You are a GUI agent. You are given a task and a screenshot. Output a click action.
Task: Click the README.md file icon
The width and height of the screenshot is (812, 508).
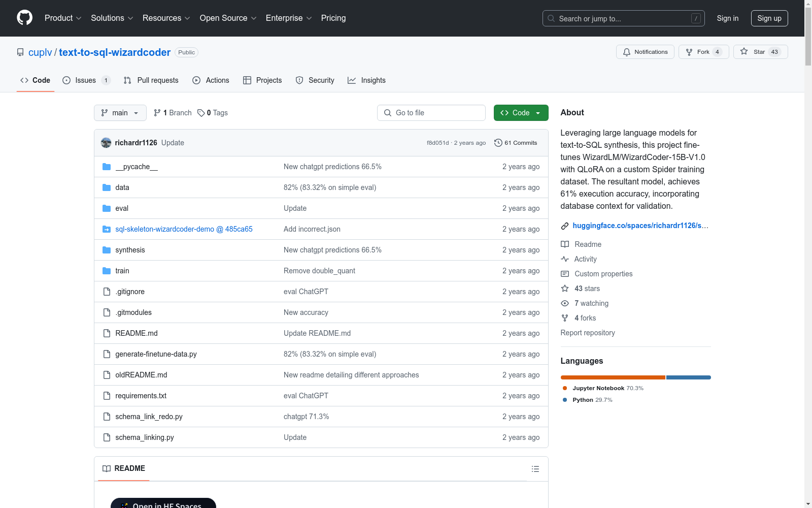click(107, 333)
